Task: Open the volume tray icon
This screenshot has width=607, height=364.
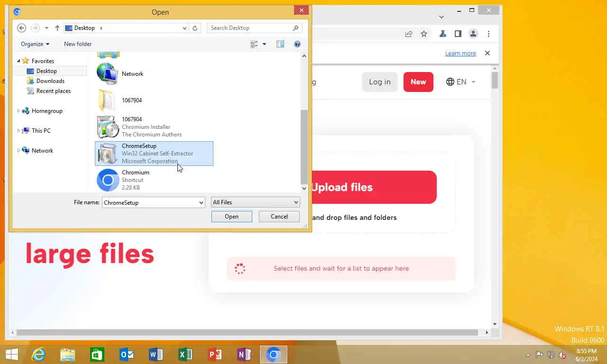Action: click(x=562, y=355)
